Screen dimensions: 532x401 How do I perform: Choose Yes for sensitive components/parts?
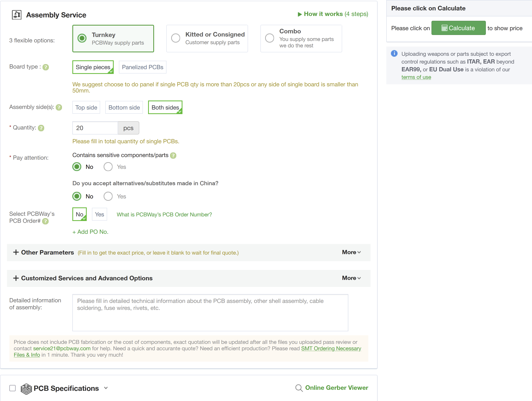point(108,167)
